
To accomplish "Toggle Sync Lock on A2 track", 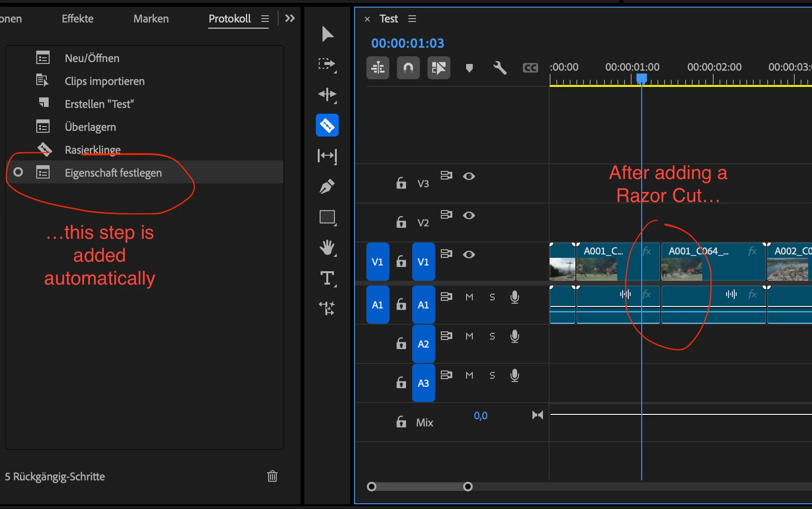I will (x=446, y=336).
